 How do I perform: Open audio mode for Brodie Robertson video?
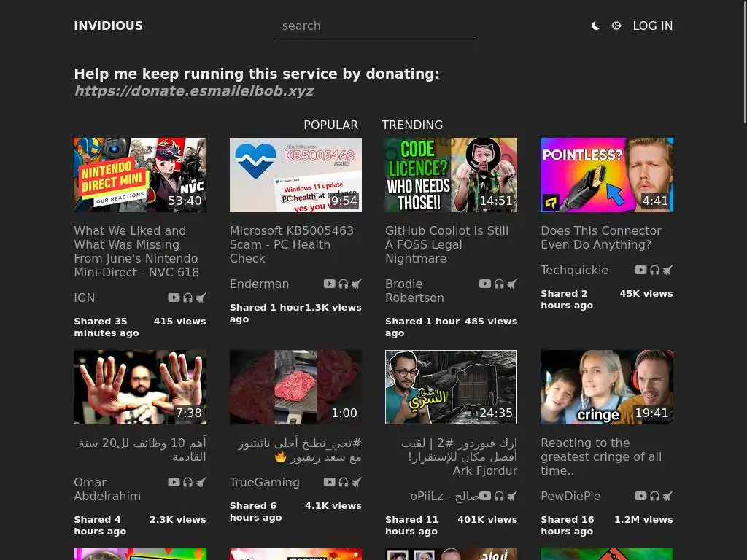click(x=499, y=284)
